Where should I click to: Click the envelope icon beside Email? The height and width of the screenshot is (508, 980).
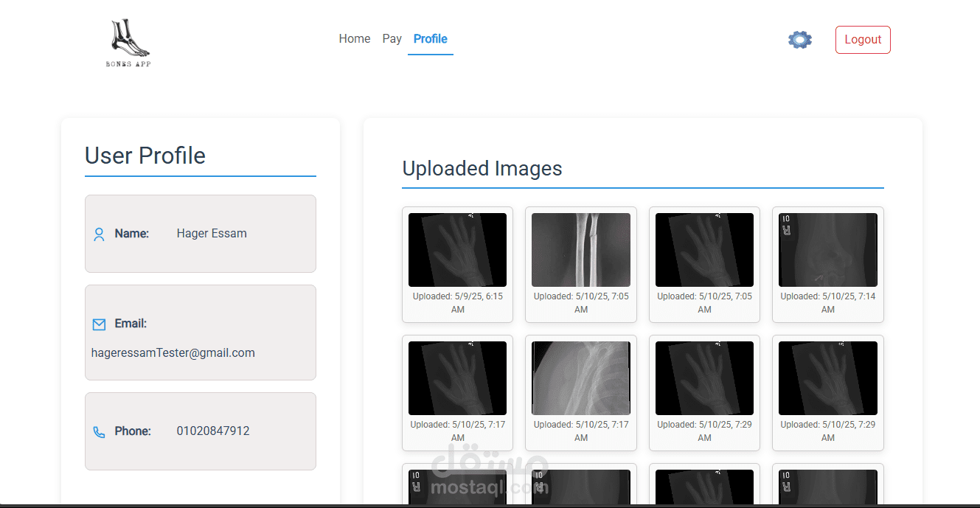coord(99,324)
